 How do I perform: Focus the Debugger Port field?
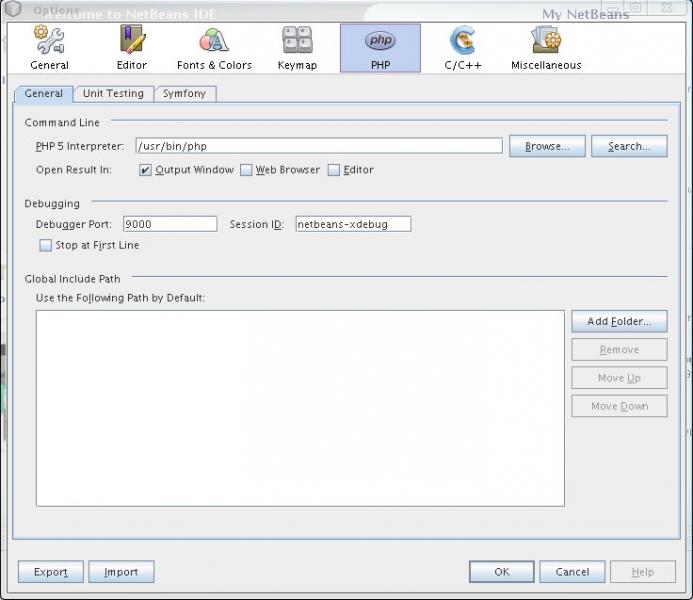[x=170, y=224]
